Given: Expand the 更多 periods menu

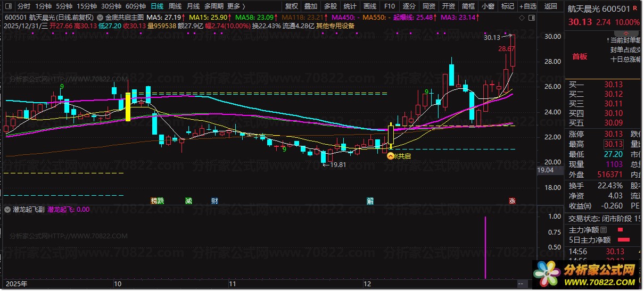Looking at the screenshot, I should pyautogui.click(x=236, y=6).
